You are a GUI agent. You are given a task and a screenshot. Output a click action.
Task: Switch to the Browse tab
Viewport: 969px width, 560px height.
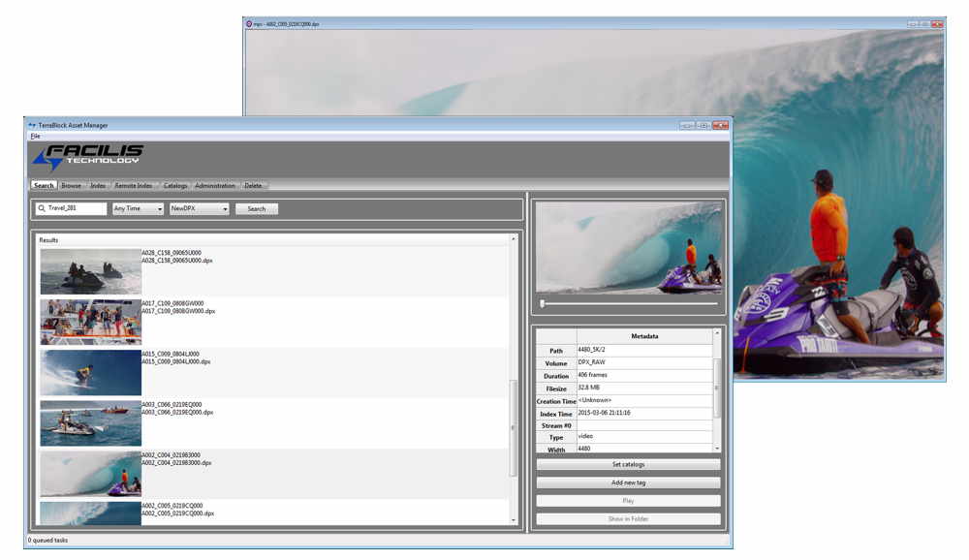(x=71, y=185)
